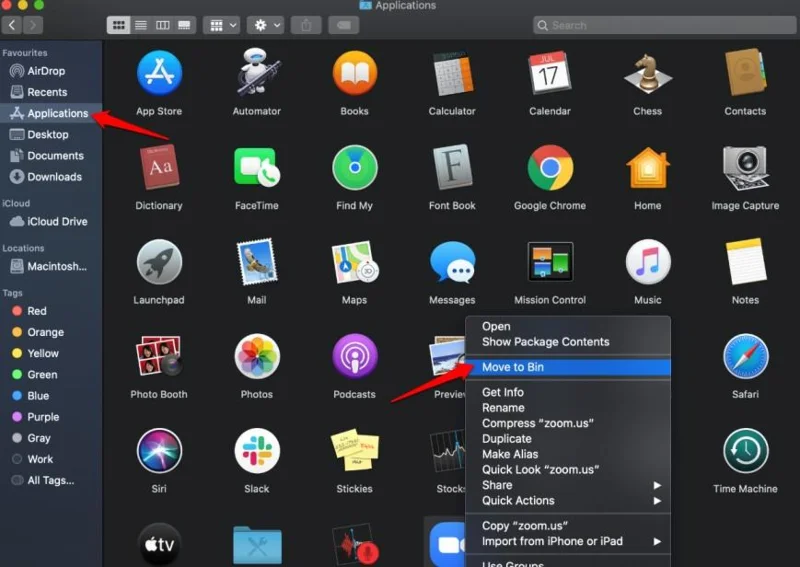The width and height of the screenshot is (800, 567).
Task: Click the Share toolbar button
Action: (x=306, y=25)
